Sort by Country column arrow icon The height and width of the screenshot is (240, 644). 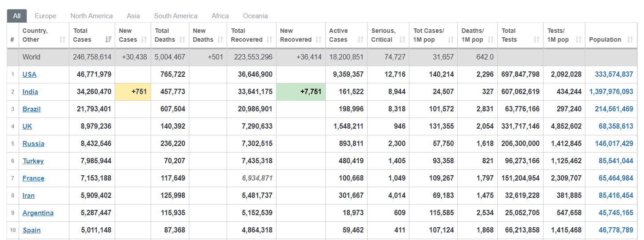[x=62, y=39]
